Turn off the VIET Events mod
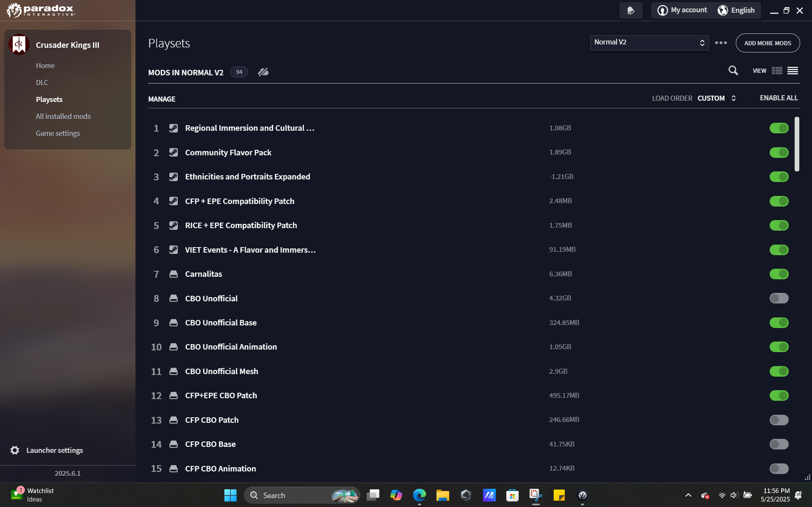The image size is (812, 507). coord(779,250)
